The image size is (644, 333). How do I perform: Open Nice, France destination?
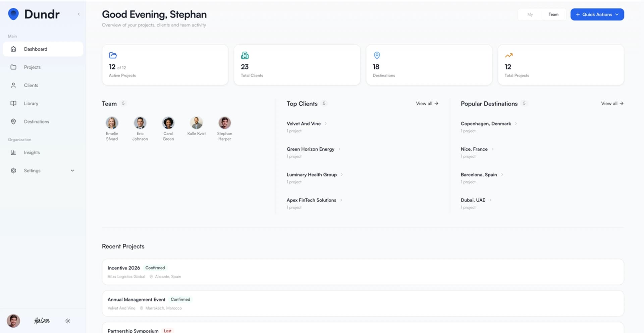tap(474, 149)
